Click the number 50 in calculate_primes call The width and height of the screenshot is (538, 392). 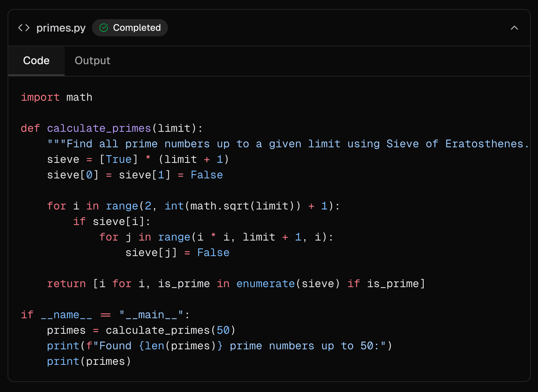[223, 330]
